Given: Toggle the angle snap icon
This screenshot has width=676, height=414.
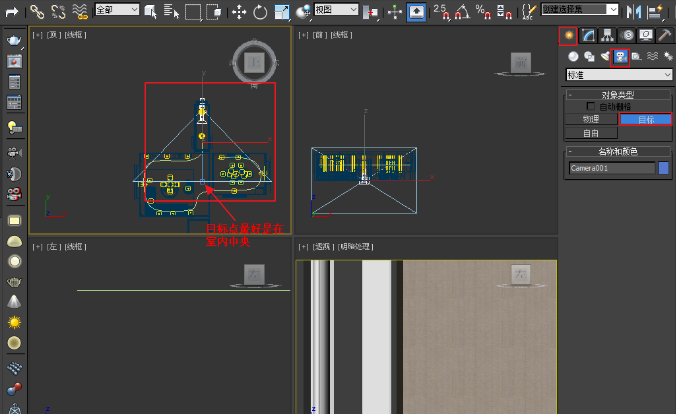Looking at the screenshot, I should point(463,12).
